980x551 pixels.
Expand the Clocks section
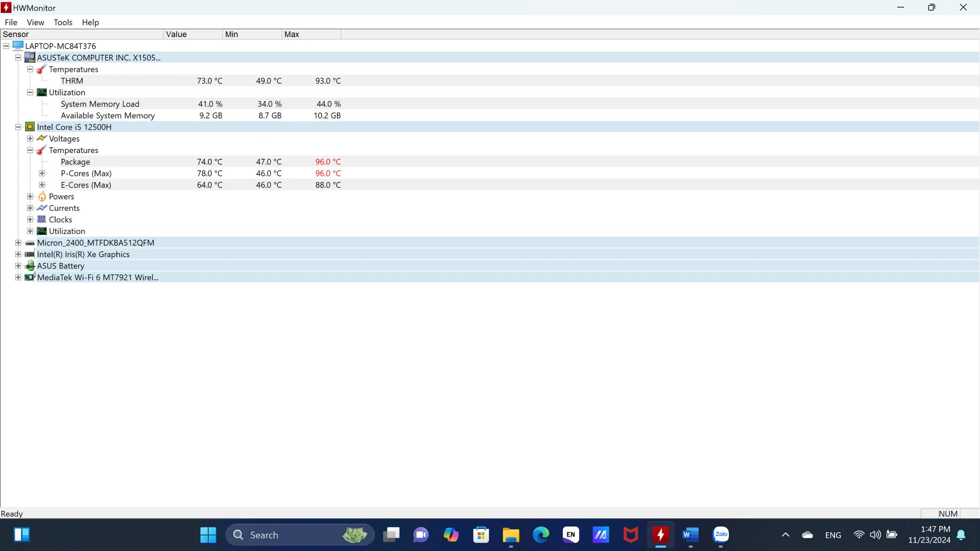(30, 220)
